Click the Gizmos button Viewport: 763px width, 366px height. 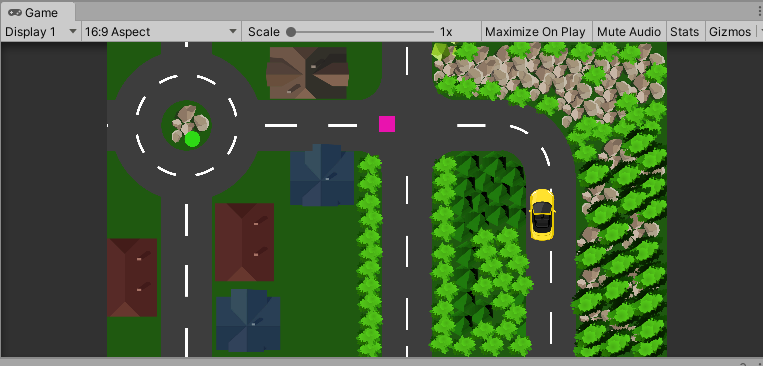tap(730, 32)
